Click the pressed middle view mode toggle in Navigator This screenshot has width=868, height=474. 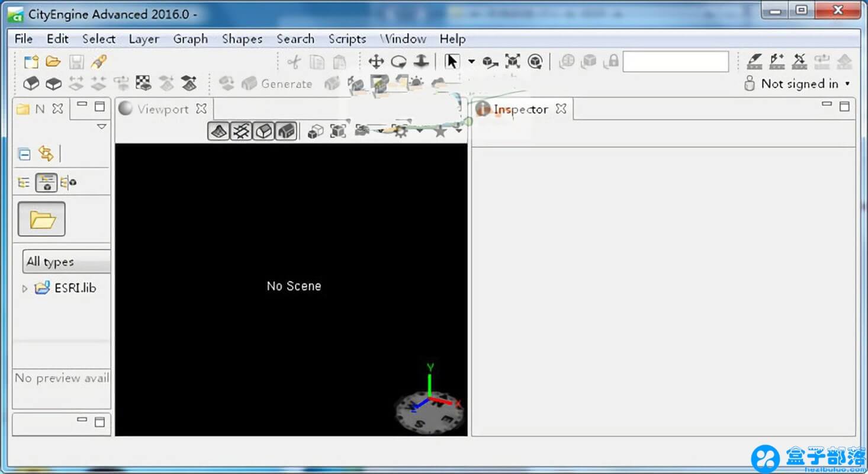pyautogui.click(x=46, y=182)
